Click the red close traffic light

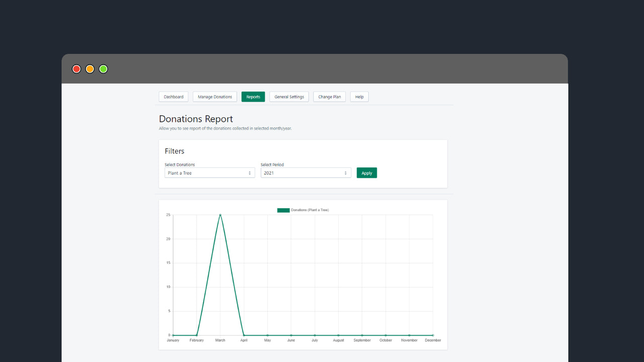76,69
